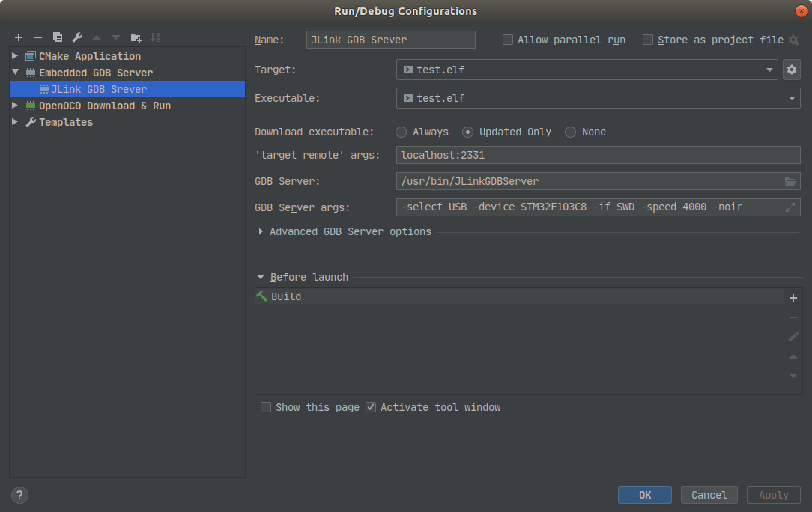Move Before launch task up
Screen dimensions: 812x512
[x=793, y=357]
